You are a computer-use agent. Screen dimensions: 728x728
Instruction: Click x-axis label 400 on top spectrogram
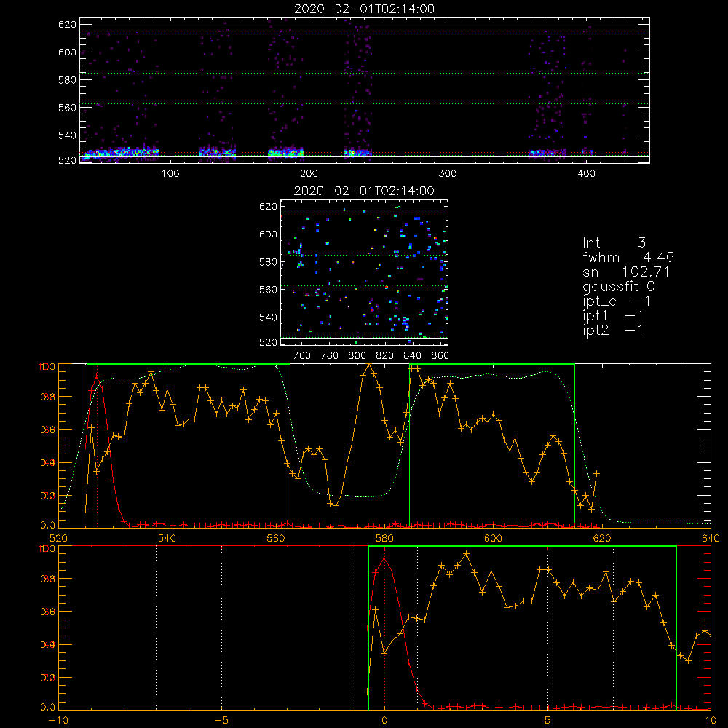(586, 174)
